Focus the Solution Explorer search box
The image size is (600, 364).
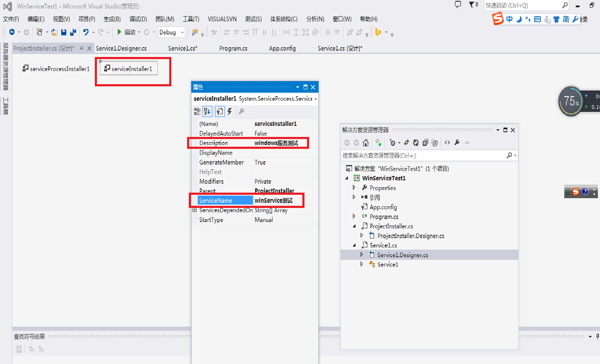429,156
